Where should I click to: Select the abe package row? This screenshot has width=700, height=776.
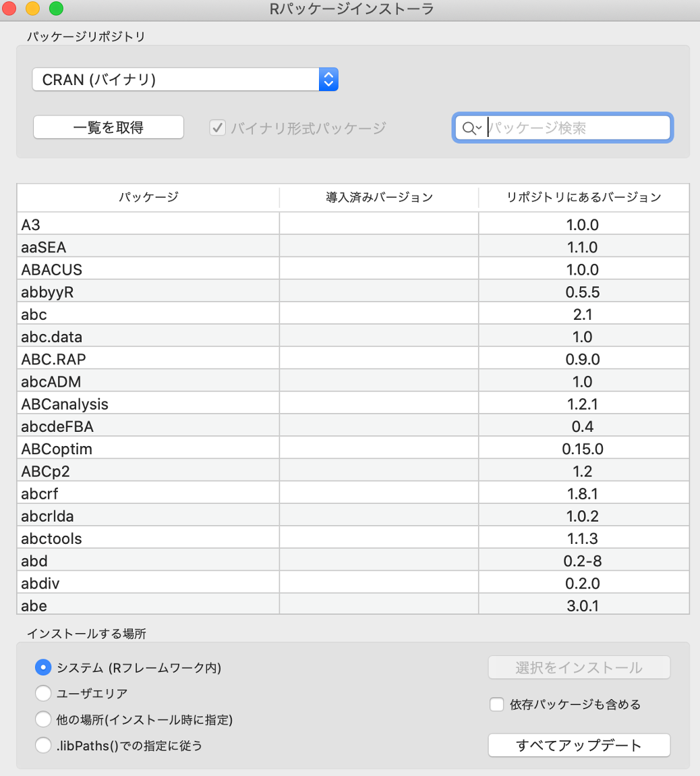[353, 605]
